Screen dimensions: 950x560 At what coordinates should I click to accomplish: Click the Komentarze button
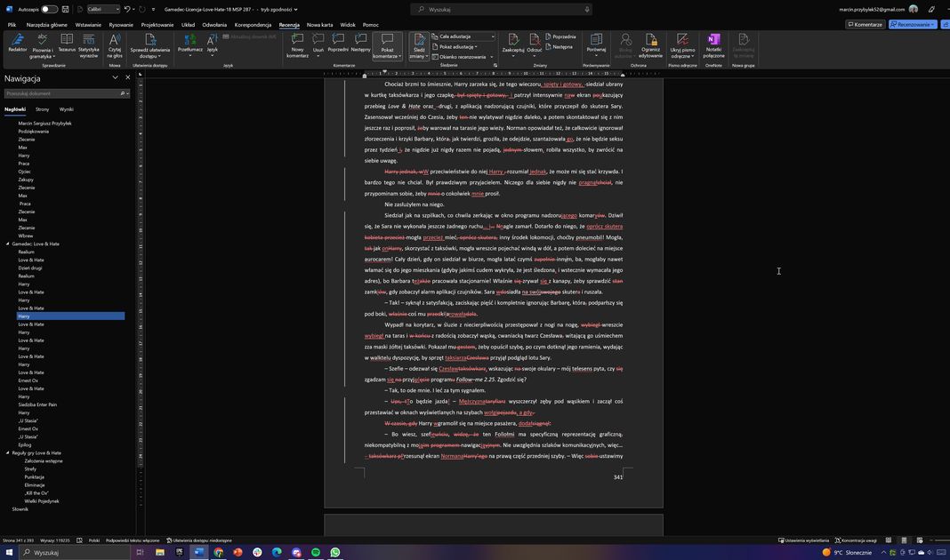[865, 25]
